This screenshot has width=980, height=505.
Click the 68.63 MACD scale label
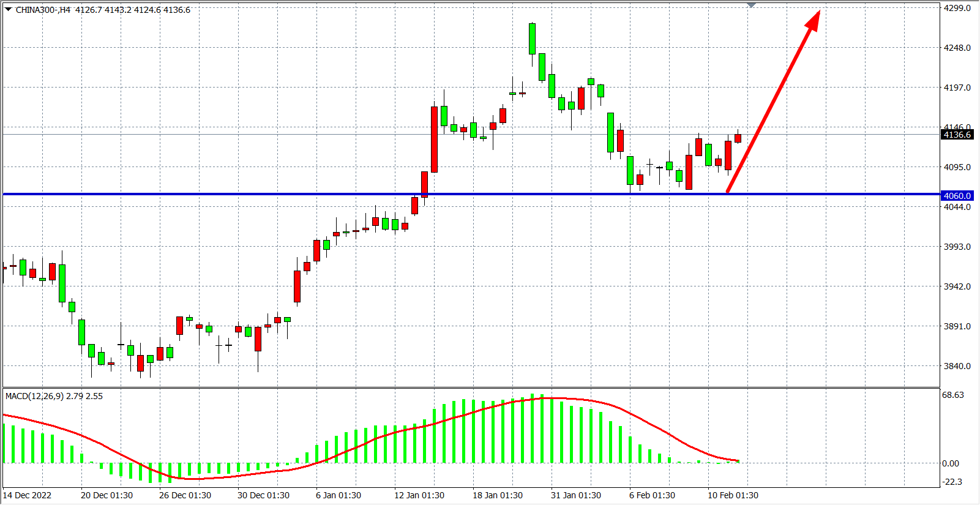953,395
